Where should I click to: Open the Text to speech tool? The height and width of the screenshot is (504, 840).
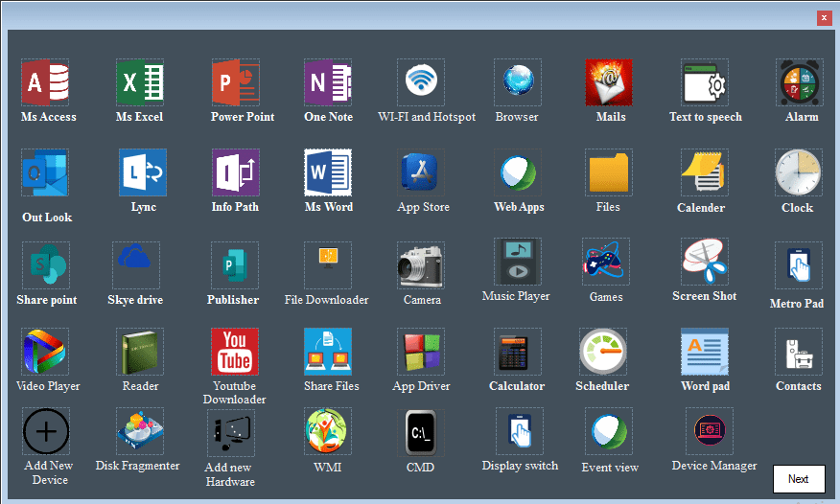[x=705, y=82]
